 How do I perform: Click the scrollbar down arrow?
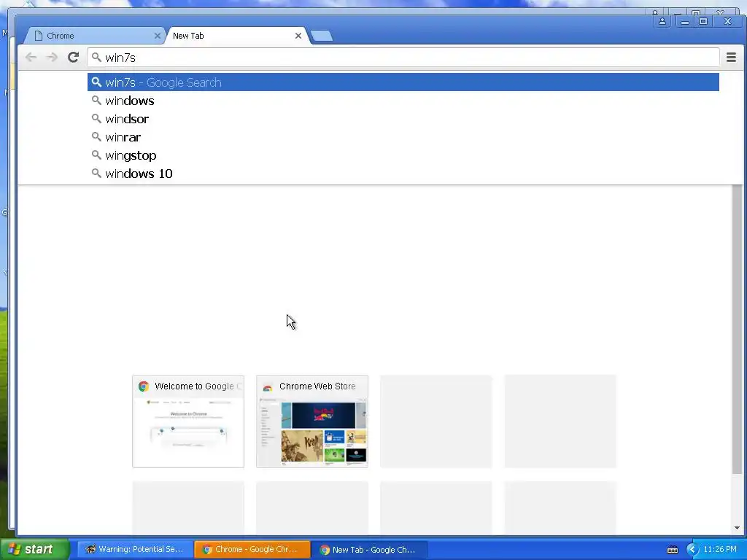pos(737,528)
